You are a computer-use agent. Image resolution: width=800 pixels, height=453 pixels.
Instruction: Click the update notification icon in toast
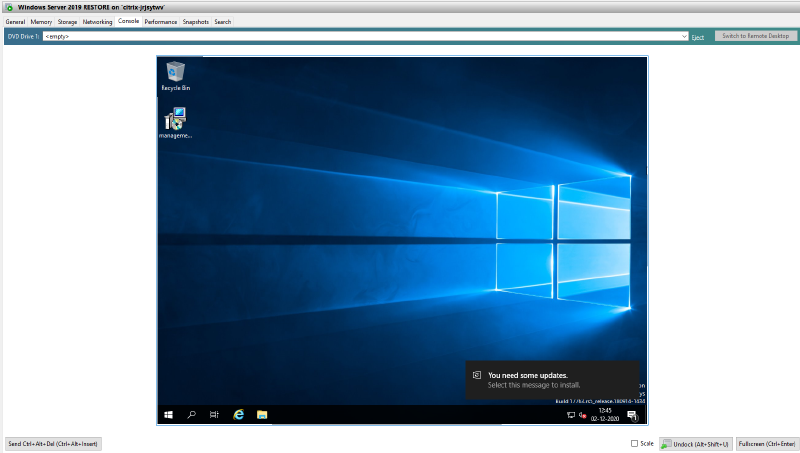coord(477,375)
